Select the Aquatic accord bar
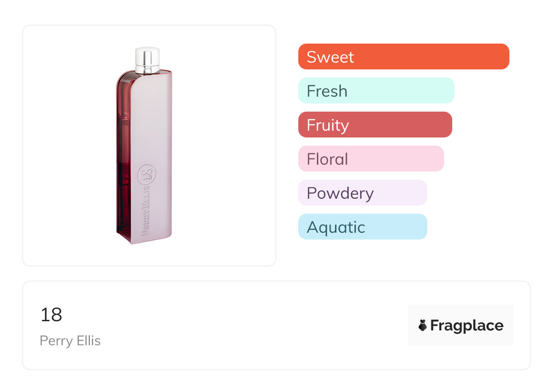Image resolution: width=553 pixels, height=392 pixels. coord(362,227)
